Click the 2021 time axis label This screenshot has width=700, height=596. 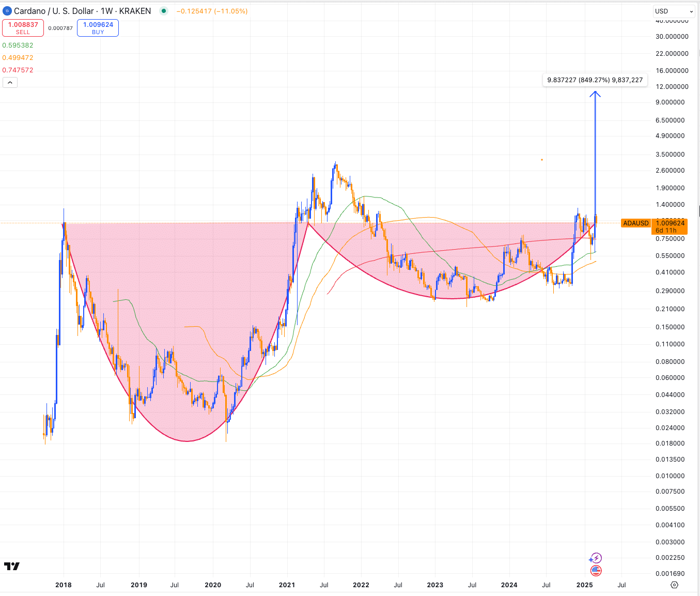[x=287, y=585]
